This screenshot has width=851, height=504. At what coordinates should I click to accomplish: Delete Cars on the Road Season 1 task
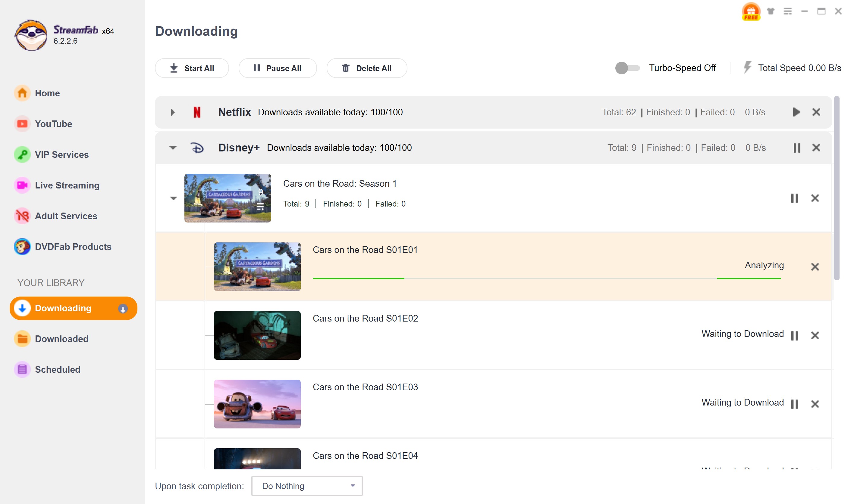tap(815, 198)
